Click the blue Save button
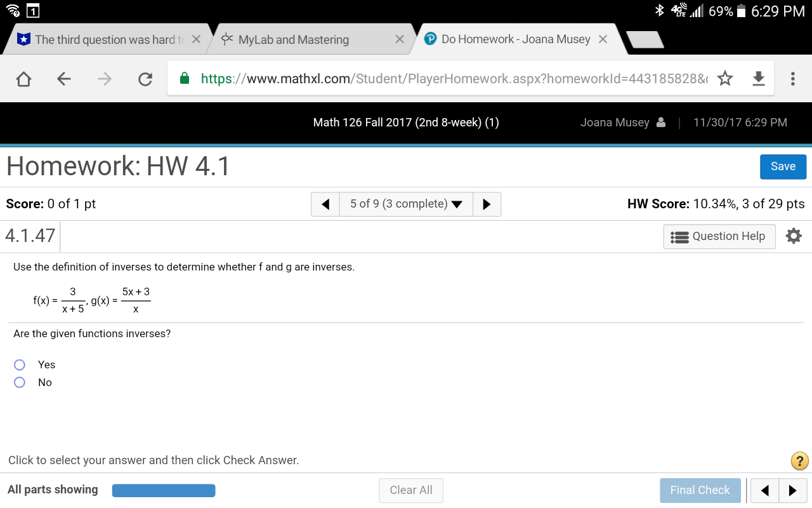 click(x=783, y=167)
